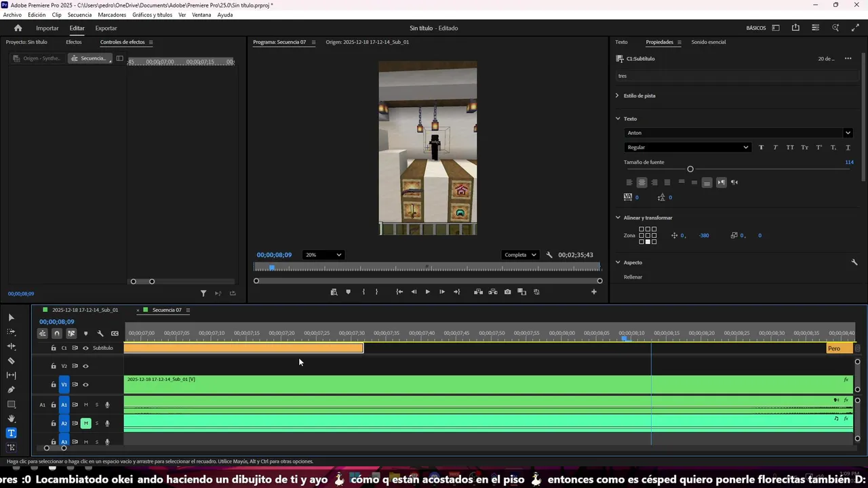Add a marker in the timeline
This screenshot has height=488, width=868.
[85, 333]
